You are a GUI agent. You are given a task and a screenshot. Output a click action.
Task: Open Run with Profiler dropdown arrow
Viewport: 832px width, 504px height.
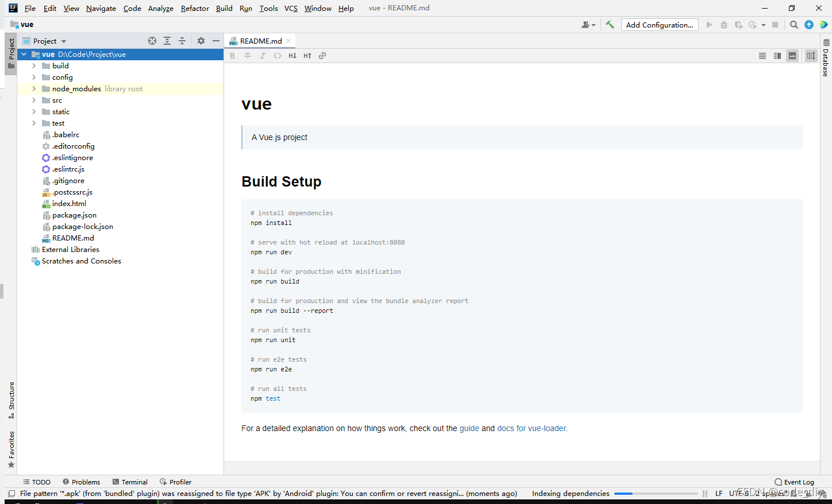click(764, 25)
